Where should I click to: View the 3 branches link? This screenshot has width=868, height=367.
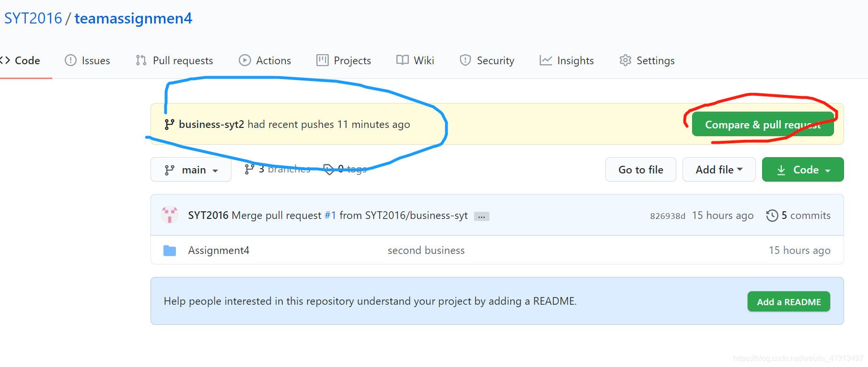pyautogui.click(x=278, y=169)
